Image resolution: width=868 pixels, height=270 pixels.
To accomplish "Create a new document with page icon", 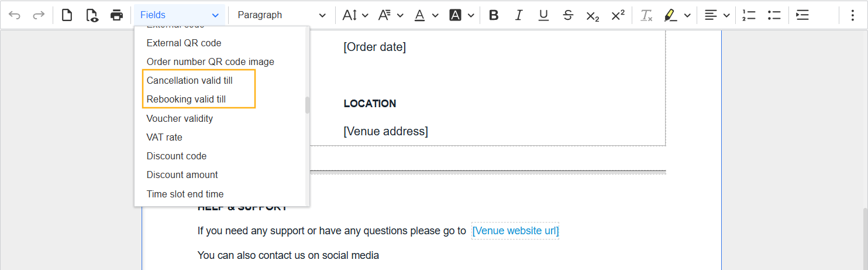I will click(x=67, y=15).
